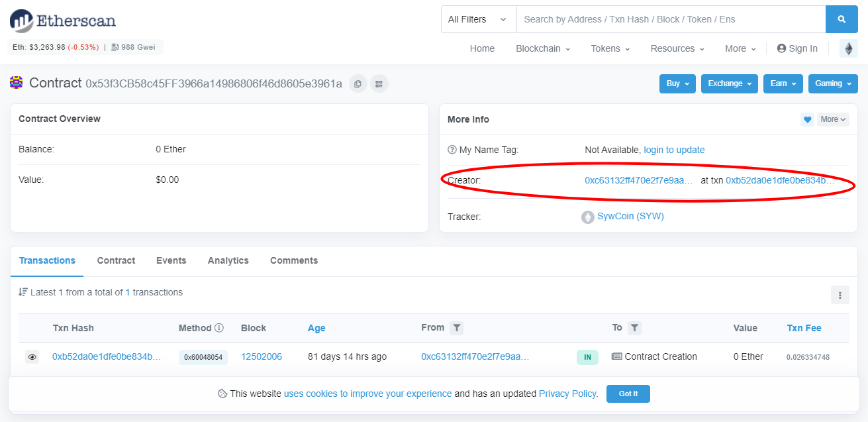Open the cookies usage link
The height and width of the screenshot is (422, 868).
367,394
